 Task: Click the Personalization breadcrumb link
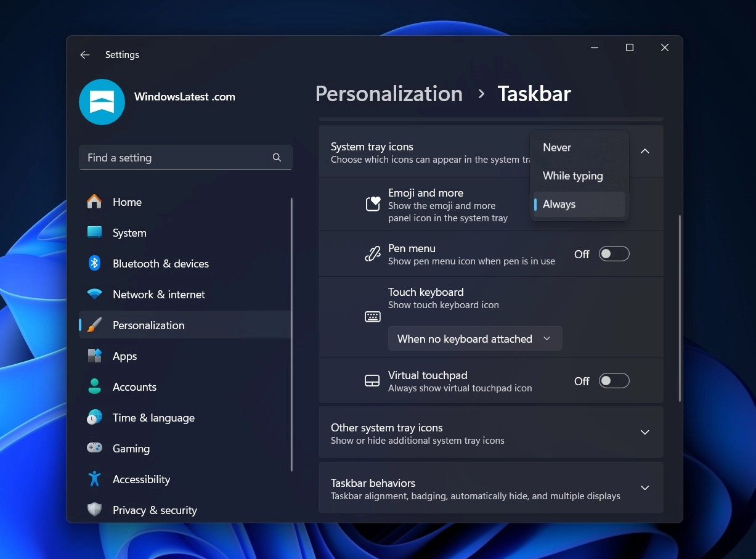[x=388, y=94]
